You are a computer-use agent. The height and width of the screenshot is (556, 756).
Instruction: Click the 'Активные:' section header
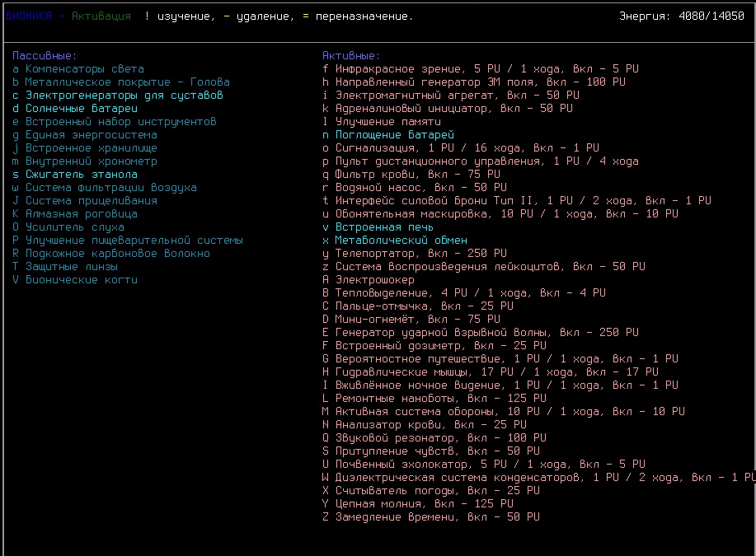pos(351,56)
